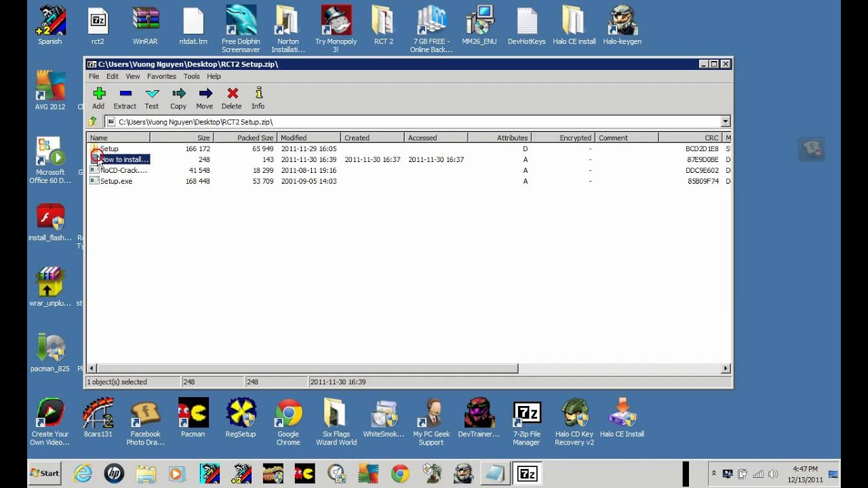
Task: Open the Favorites menu
Action: click(161, 77)
